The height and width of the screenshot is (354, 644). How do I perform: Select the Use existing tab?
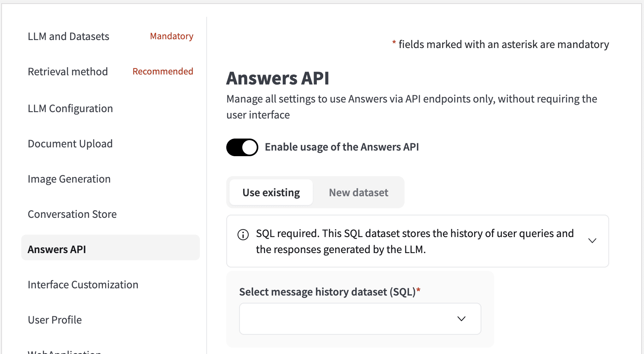271,192
